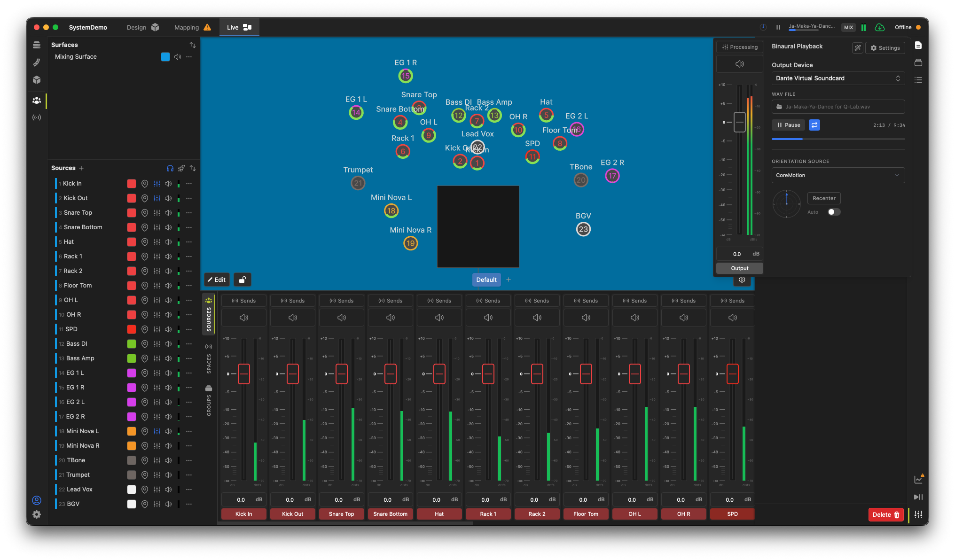Mute the Kick In mixer channel
955x560 pixels.
click(244, 318)
